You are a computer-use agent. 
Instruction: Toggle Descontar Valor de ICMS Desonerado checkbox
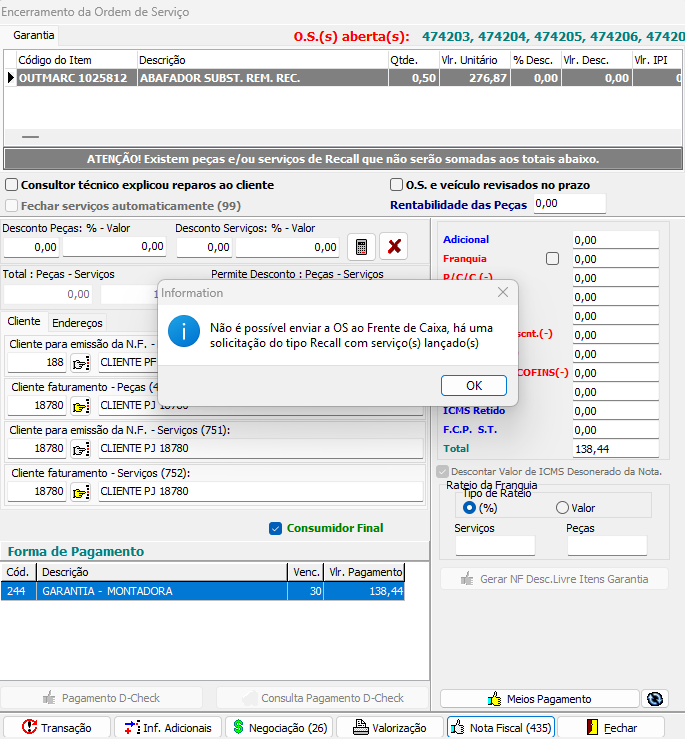tap(442, 471)
